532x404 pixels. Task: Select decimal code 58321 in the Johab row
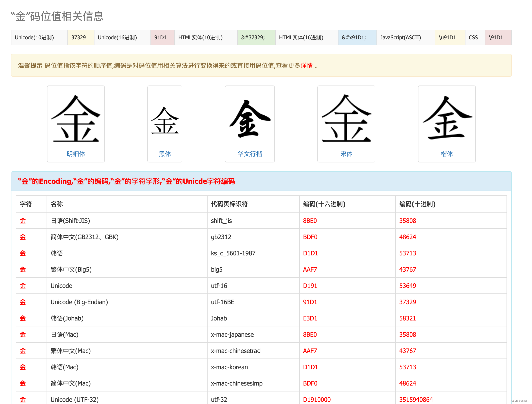tap(408, 318)
